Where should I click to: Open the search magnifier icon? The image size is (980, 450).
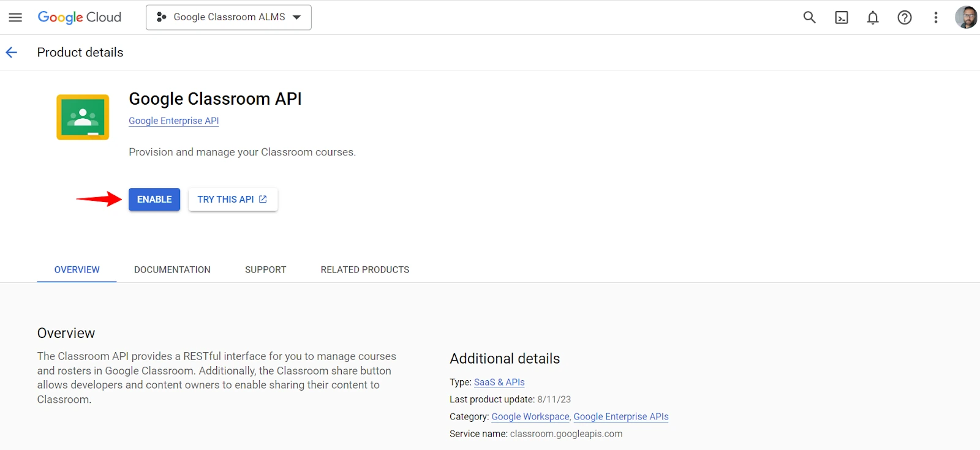(810, 17)
